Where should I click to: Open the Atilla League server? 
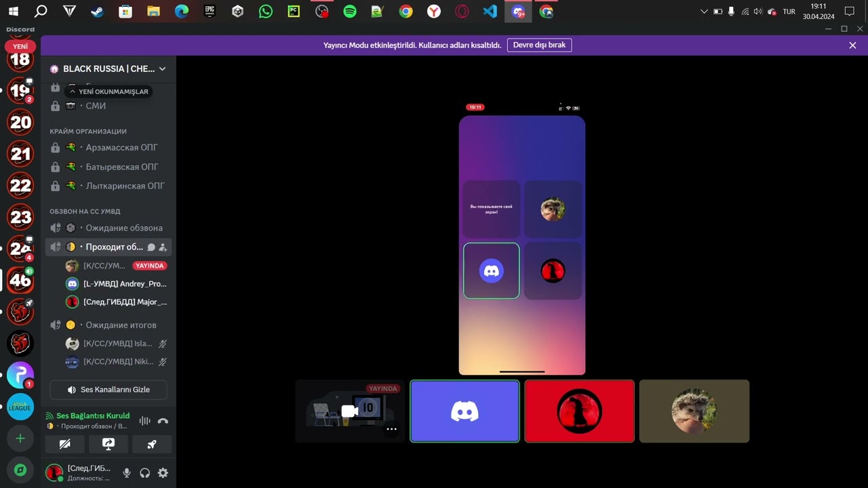point(20,407)
